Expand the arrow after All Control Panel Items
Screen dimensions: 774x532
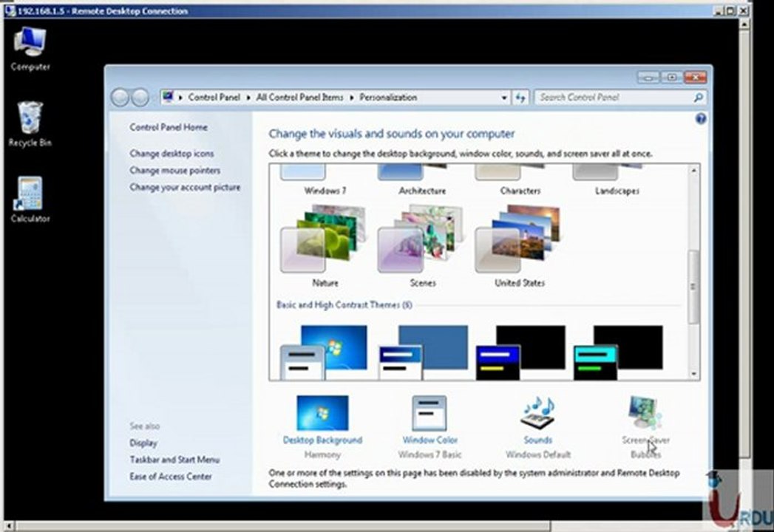point(351,98)
